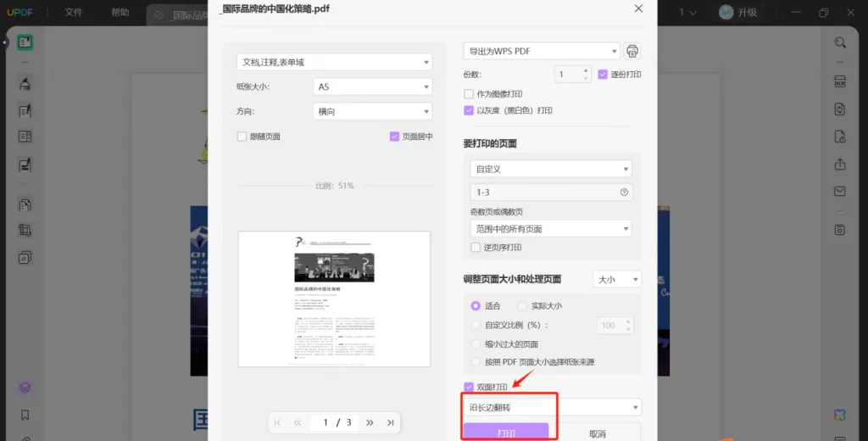Open the 自定义 page range dropdown
The height and width of the screenshot is (441, 868).
[x=551, y=169]
